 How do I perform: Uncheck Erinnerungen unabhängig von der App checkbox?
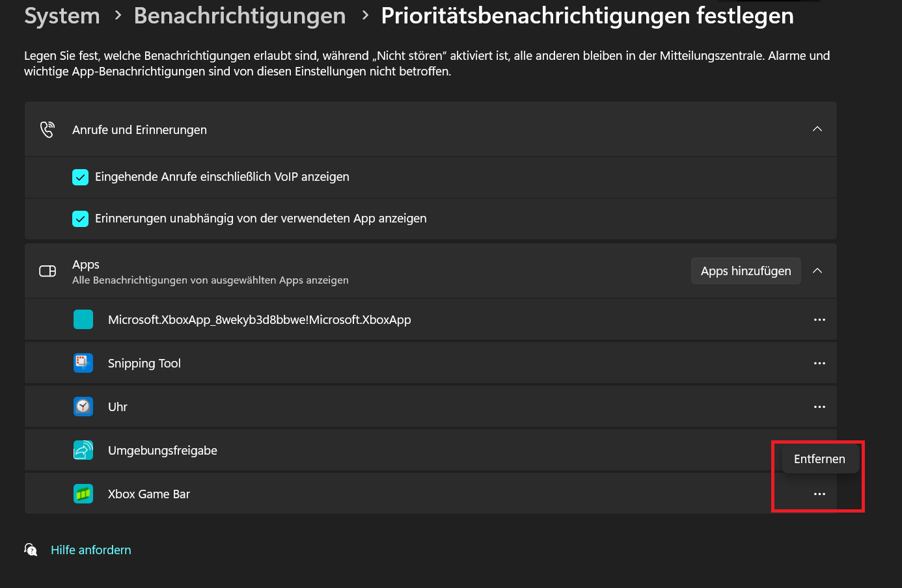point(80,219)
